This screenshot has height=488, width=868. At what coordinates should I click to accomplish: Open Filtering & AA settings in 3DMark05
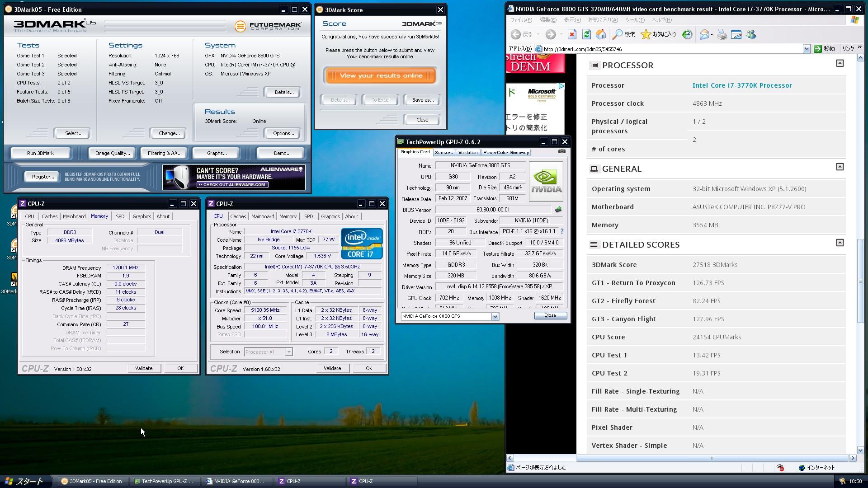click(x=165, y=153)
